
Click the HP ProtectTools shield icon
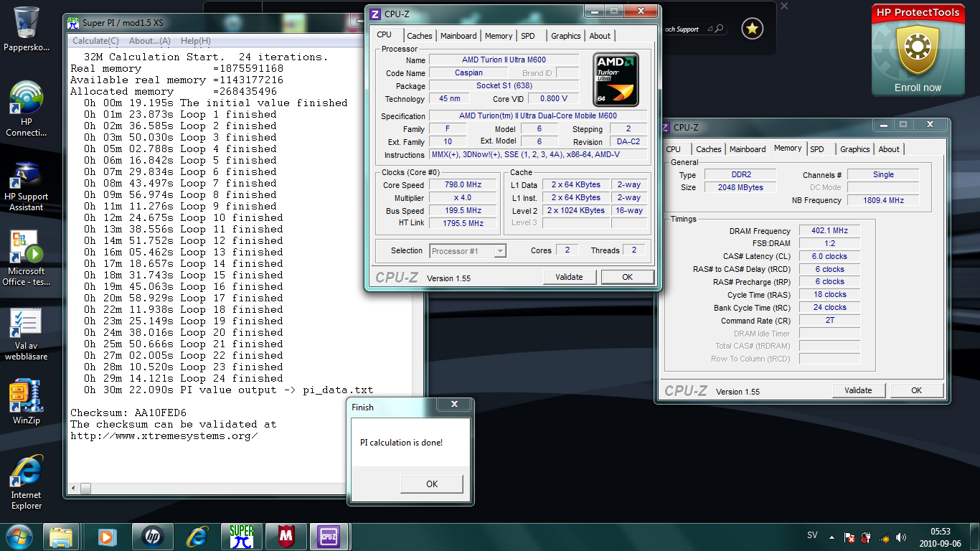pos(918,50)
